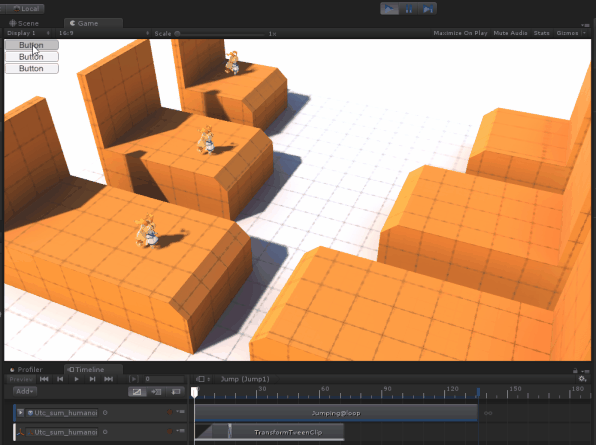The height and width of the screenshot is (445, 596).
Task: Open the Display 1 dropdown
Action: coord(29,33)
